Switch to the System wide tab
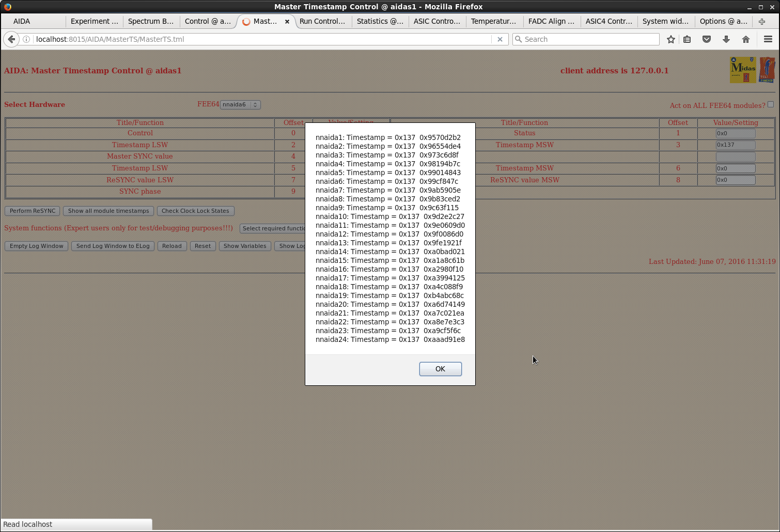This screenshot has width=780, height=532. [x=666, y=21]
